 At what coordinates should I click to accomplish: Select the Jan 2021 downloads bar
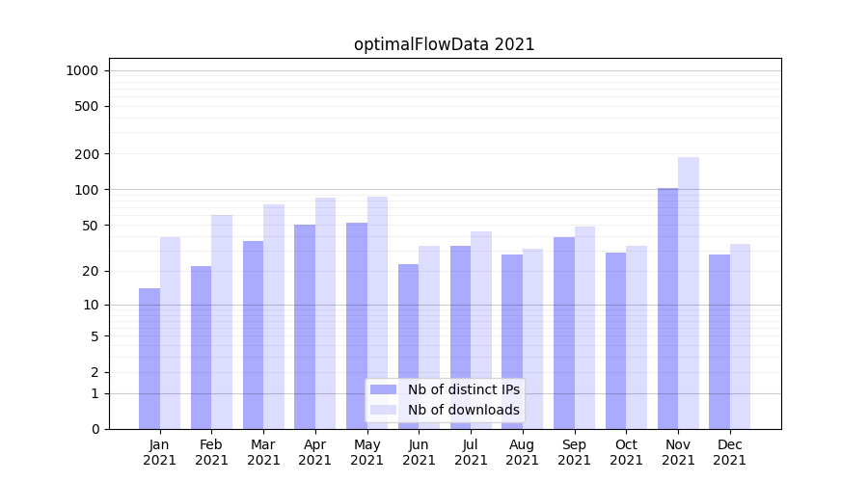pos(170,333)
